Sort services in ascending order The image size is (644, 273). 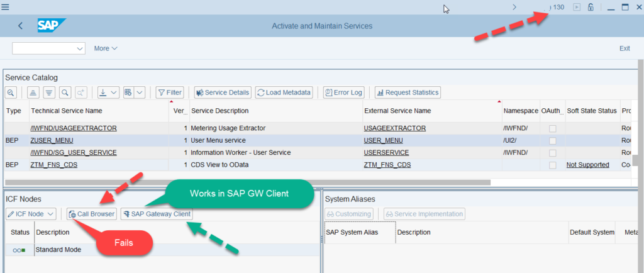click(x=33, y=92)
